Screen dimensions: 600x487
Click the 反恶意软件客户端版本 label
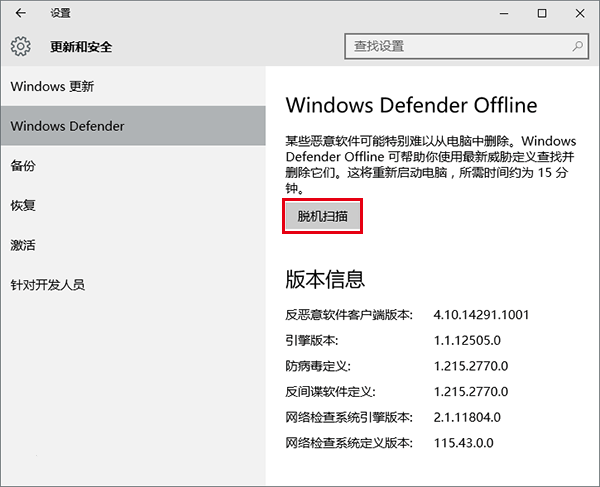(349, 315)
